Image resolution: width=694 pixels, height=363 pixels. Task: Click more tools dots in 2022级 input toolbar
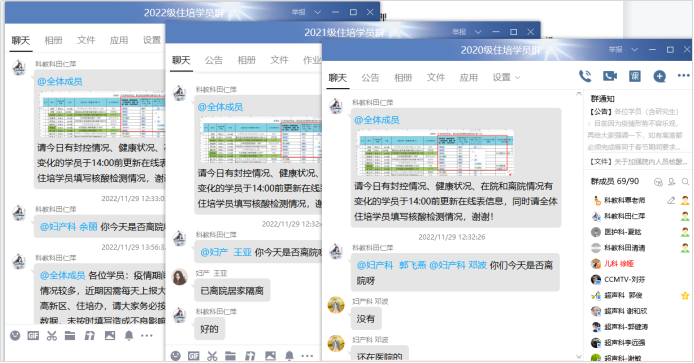pos(147,336)
